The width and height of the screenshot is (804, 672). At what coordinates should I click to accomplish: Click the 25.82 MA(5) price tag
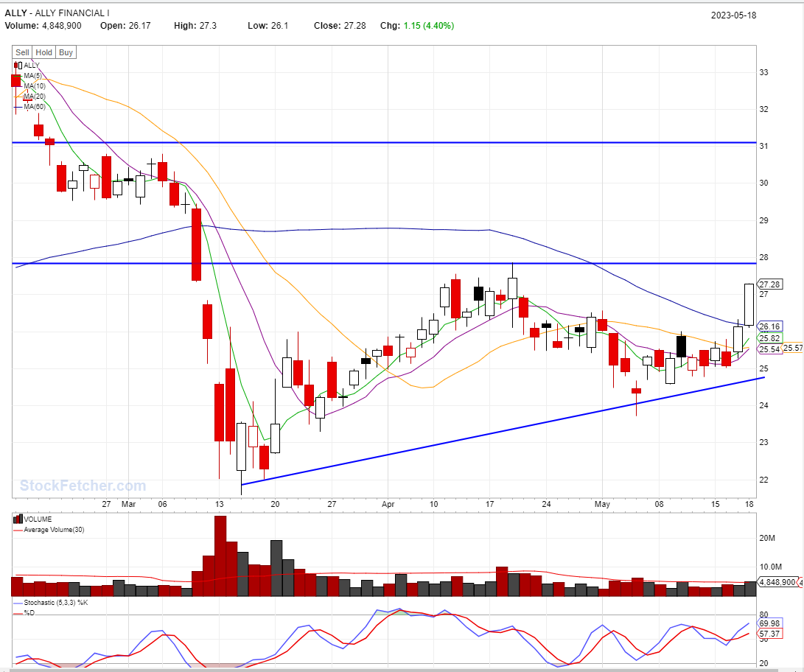(x=769, y=338)
